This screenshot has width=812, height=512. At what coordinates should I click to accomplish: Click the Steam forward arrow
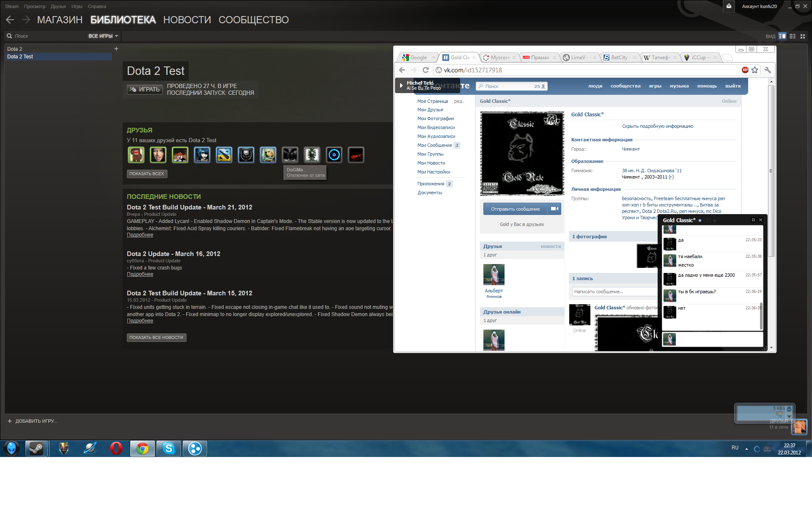pyautogui.click(x=26, y=19)
